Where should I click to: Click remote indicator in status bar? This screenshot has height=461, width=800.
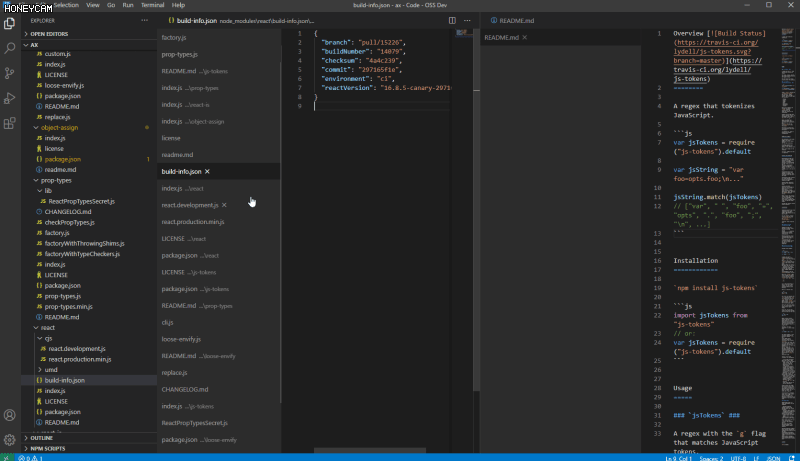pyautogui.click(x=7, y=457)
